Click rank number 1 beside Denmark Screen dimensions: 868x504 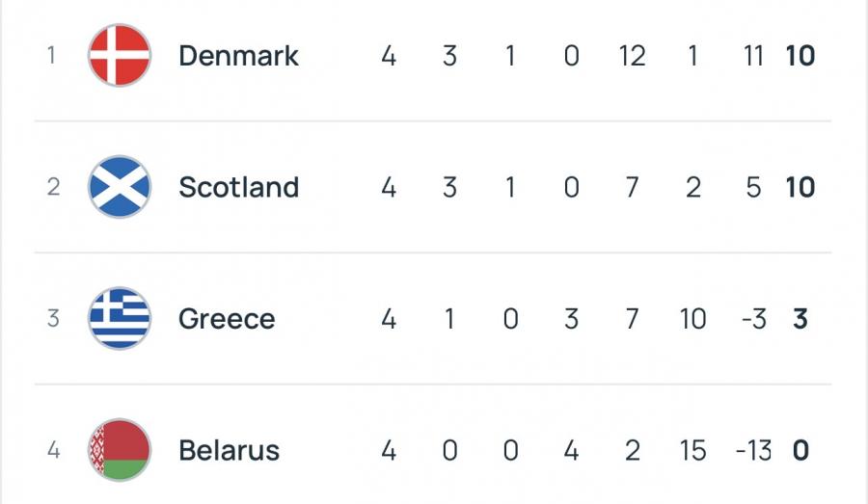coord(53,56)
